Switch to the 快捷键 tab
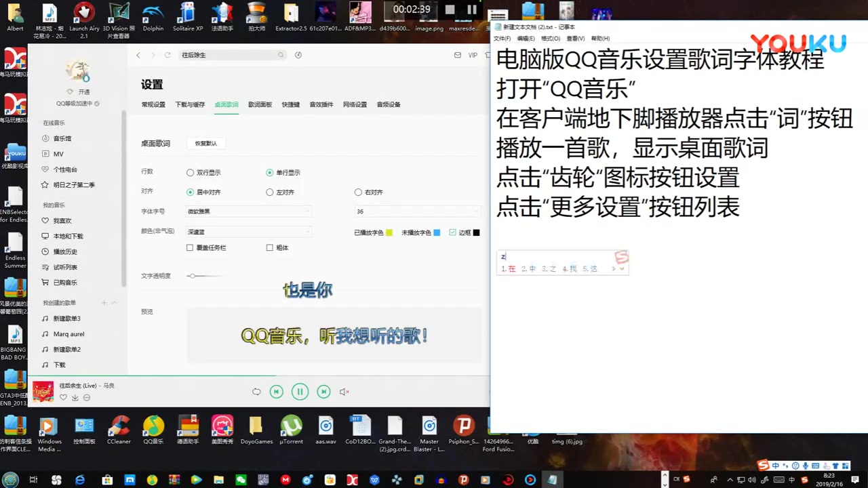The width and height of the screenshot is (868, 488). 291,104
